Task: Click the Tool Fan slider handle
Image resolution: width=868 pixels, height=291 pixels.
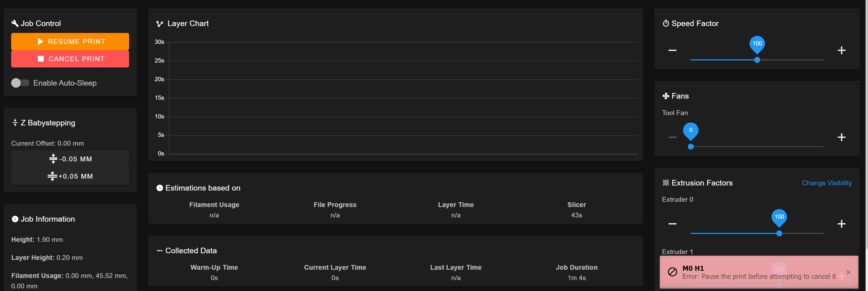Action: click(691, 147)
